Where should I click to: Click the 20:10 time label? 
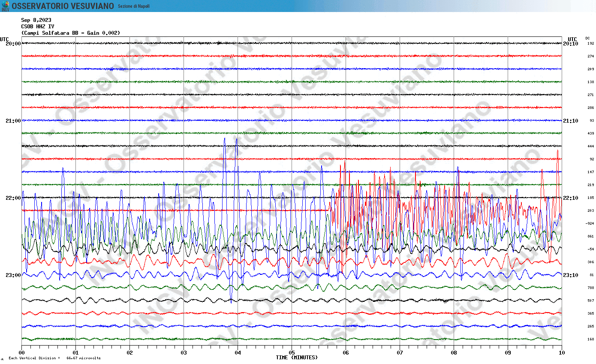click(571, 43)
